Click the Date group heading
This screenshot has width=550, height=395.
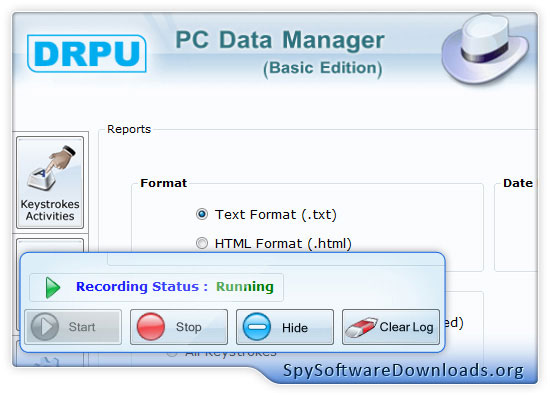pos(518,183)
